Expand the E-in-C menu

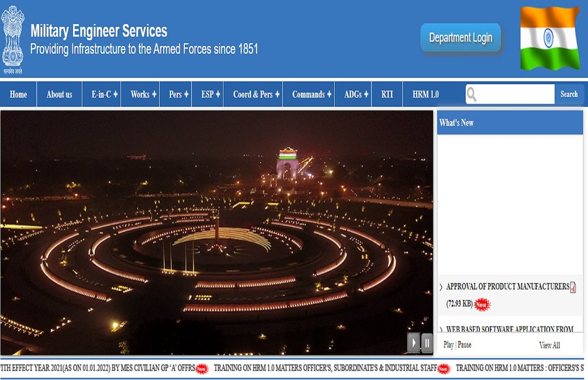click(102, 95)
